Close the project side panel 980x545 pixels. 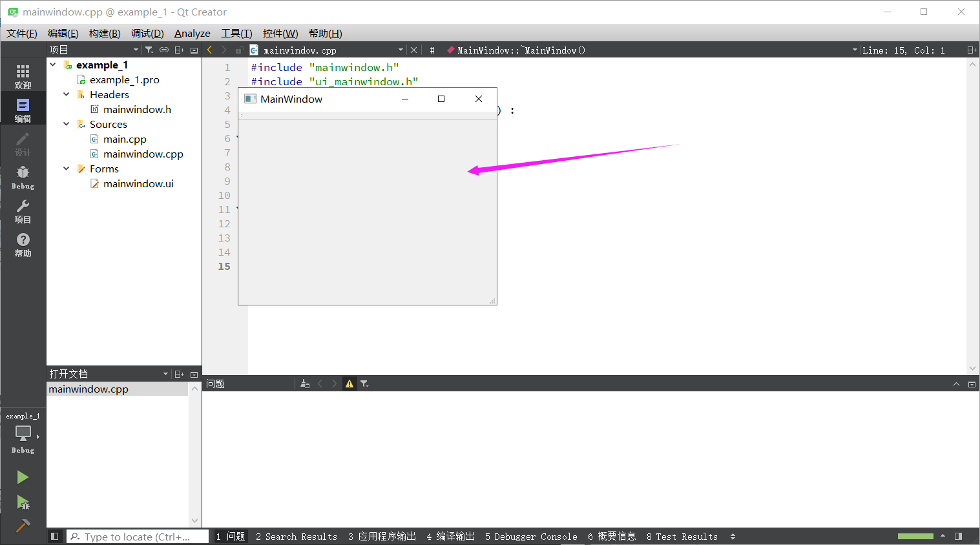(x=194, y=50)
